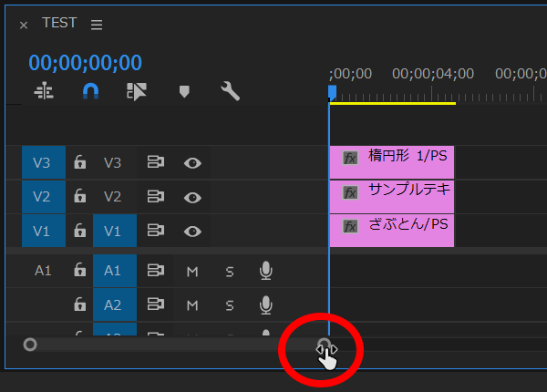Toggle sync lock on track V2
The image size is (547, 392).
click(156, 196)
